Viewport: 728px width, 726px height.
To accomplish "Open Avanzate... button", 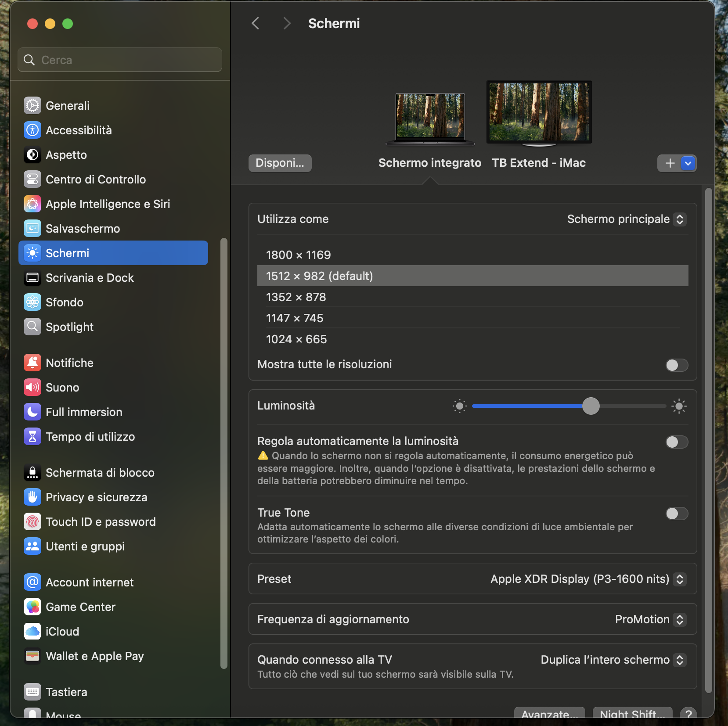I will pyautogui.click(x=549, y=713).
